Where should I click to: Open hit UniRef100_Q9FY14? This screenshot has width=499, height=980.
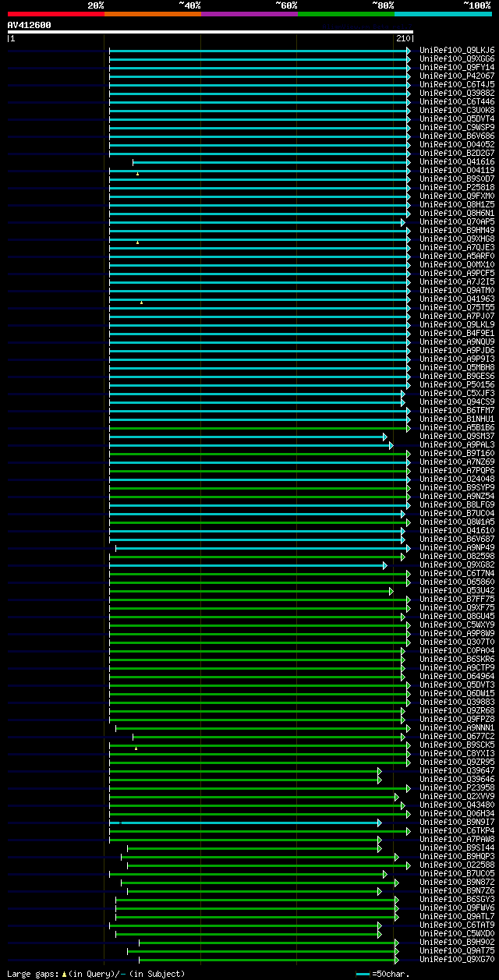coord(457,67)
